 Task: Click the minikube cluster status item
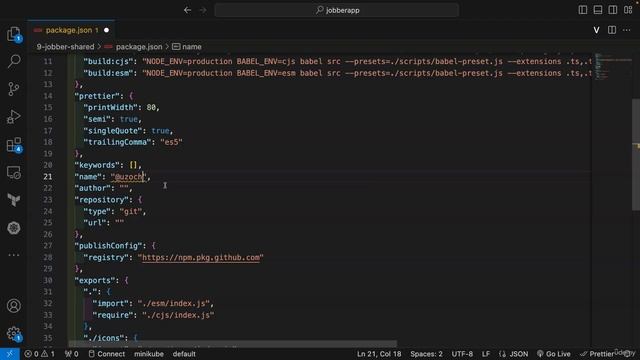(x=149, y=354)
